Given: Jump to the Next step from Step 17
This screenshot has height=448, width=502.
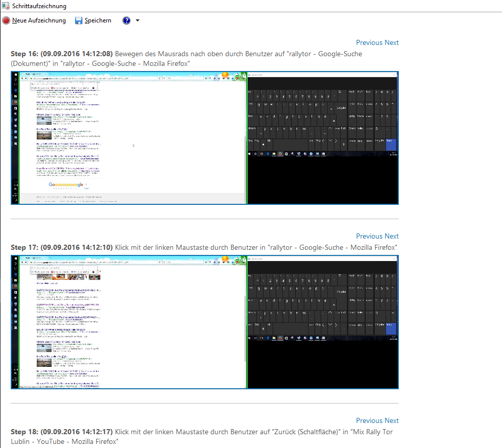Looking at the screenshot, I should click(392, 236).
